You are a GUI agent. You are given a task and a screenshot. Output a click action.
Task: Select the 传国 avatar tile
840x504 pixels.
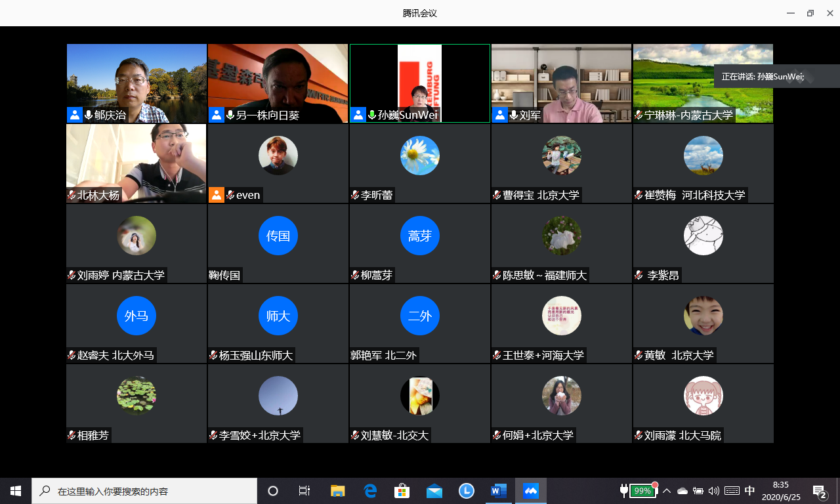click(x=278, y=236)
